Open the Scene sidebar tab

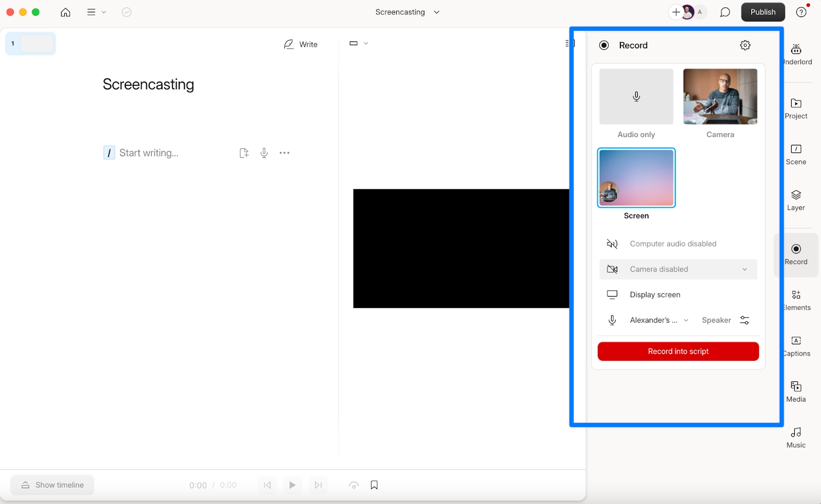(x=796, y=154)
